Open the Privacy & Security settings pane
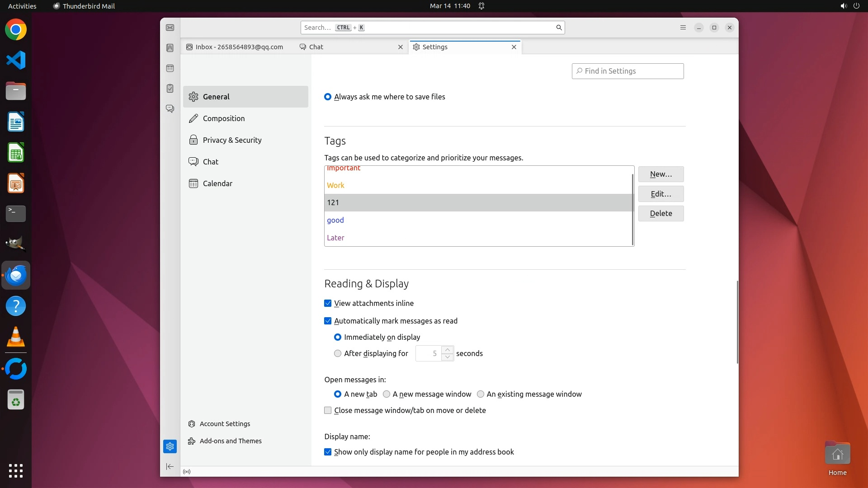Image resolution: width=868 pixels, height=488 pixels. 232,140
